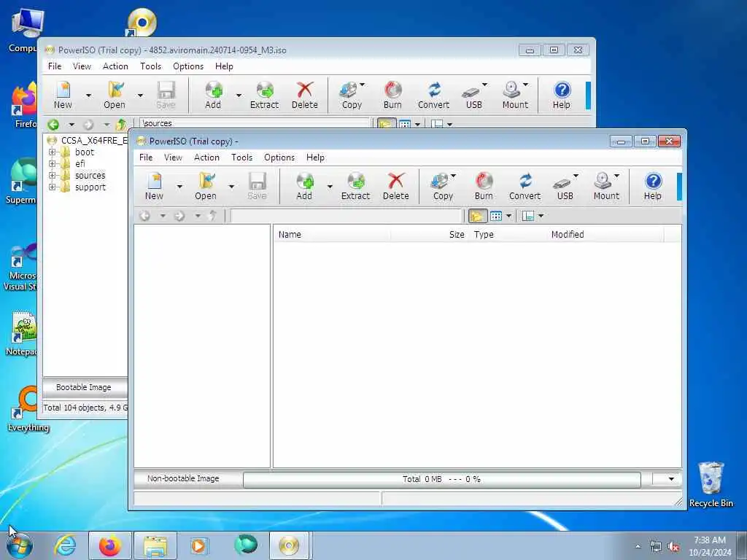Click Open icon in front PowerISO window
The width and height of the screenshot is (747, 560).
206,186
